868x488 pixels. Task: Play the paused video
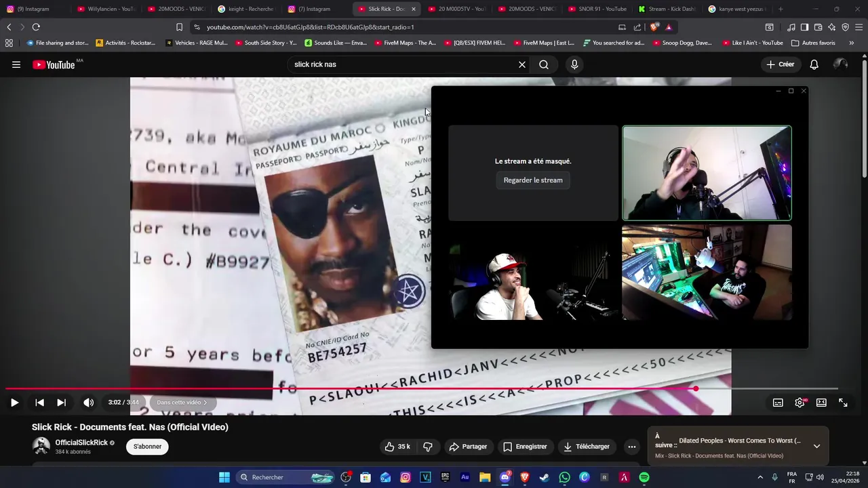coord(14,403)
